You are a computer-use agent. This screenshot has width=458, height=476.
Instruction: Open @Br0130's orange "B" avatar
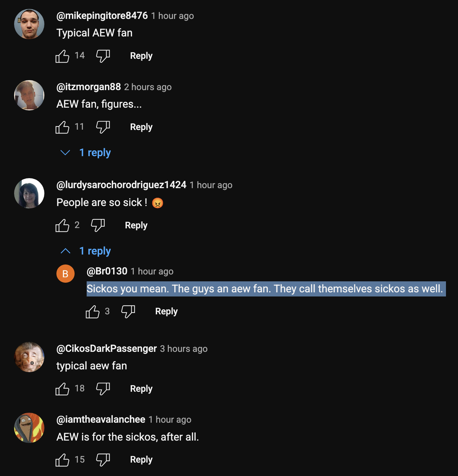click(65, 274)
